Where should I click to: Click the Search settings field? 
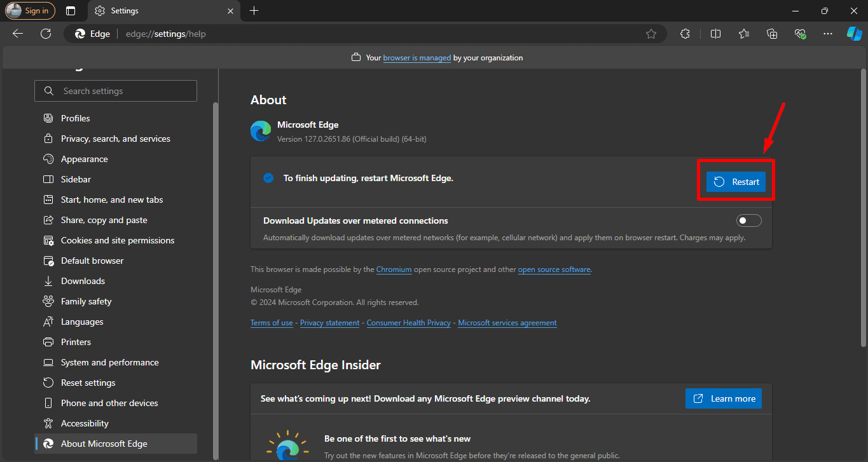(x=116, y=91)
